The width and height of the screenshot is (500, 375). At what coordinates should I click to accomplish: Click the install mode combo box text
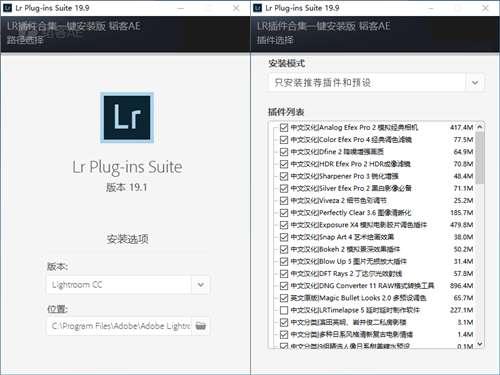pyautogui.click(x=322, y=82)
